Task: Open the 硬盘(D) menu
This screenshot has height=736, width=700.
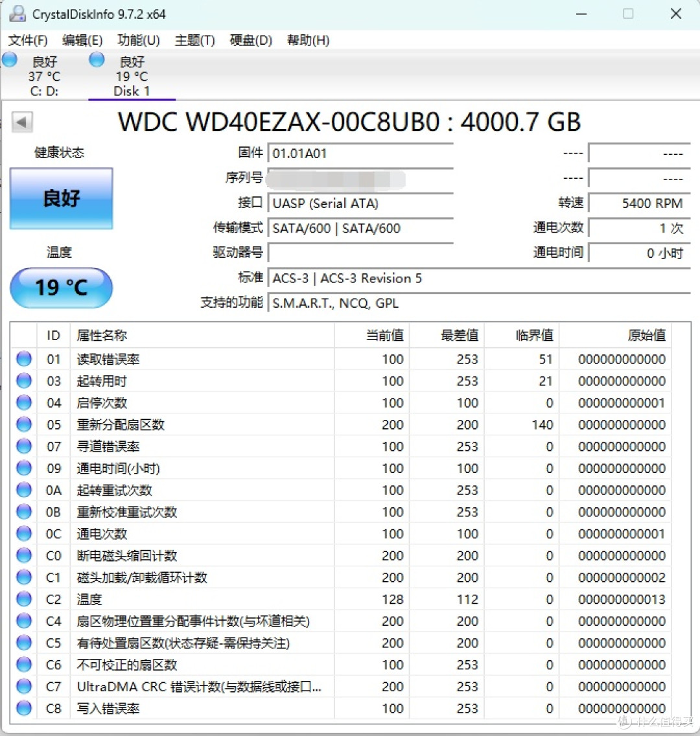Action: (x=251, y=40)
